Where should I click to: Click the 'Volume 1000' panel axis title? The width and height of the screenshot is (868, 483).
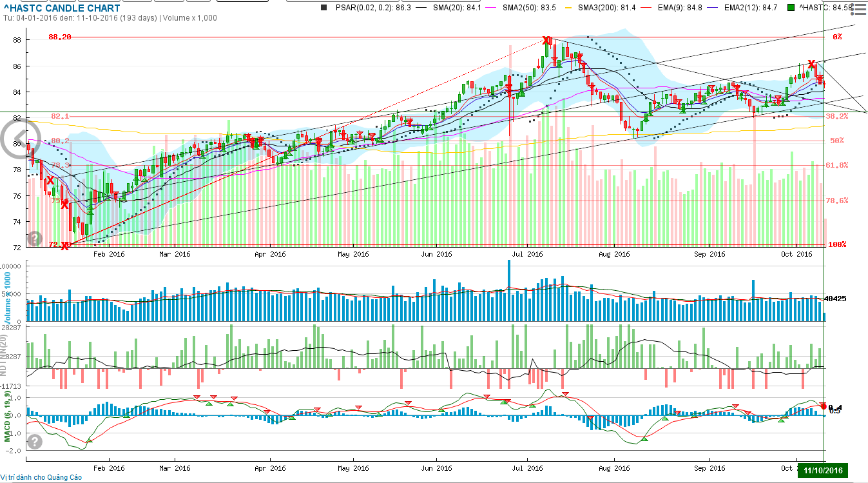tap(8, 299)
